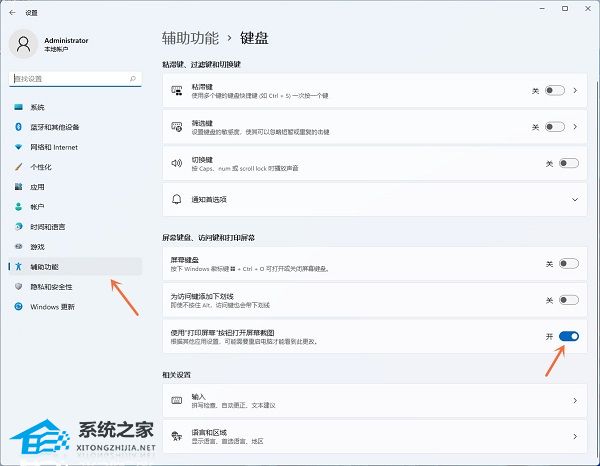Click the 时间和语言 globe icon
This screenshot has width=600, height=466.
18,227
